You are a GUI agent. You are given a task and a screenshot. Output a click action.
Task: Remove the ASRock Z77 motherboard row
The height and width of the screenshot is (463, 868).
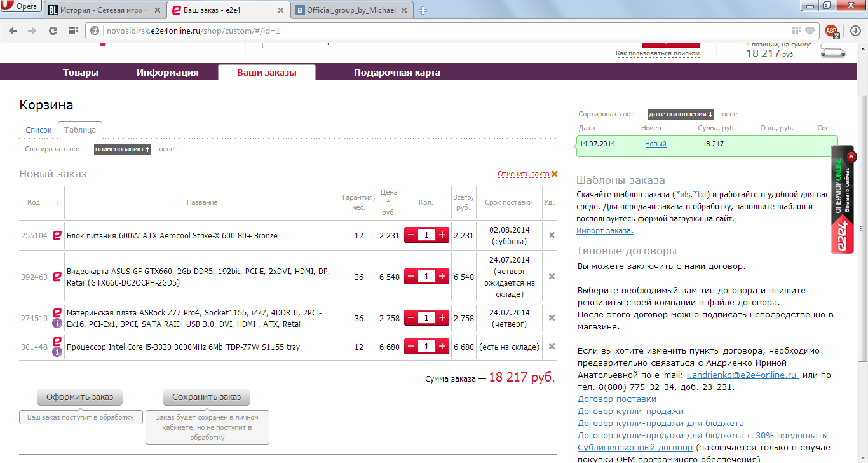tap(552, 317)
